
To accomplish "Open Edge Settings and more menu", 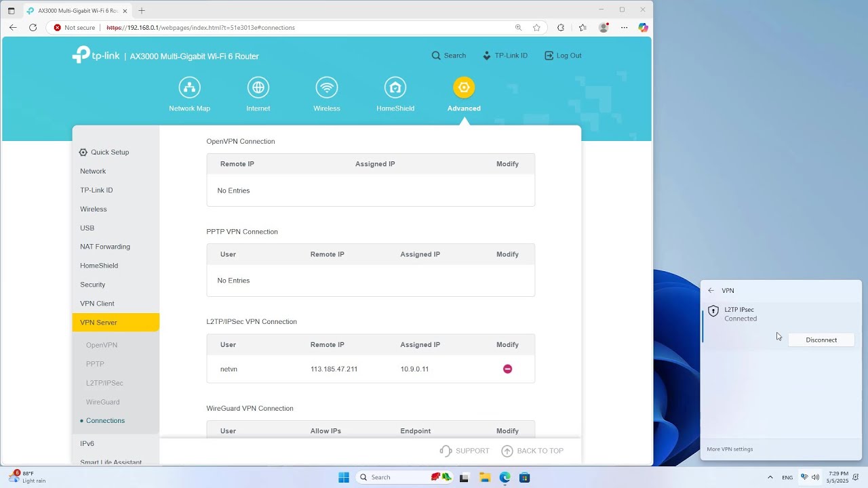I will [x=625, y=28].
